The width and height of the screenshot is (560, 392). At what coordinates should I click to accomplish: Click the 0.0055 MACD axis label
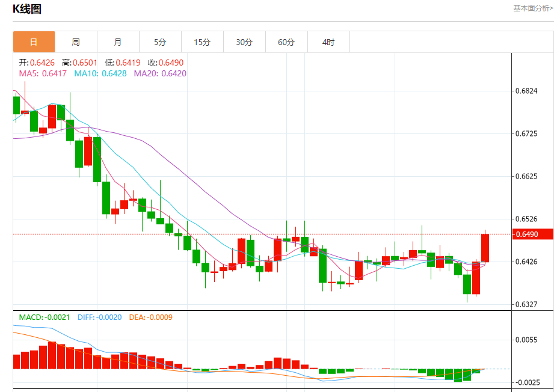click(x=526, y=340)
